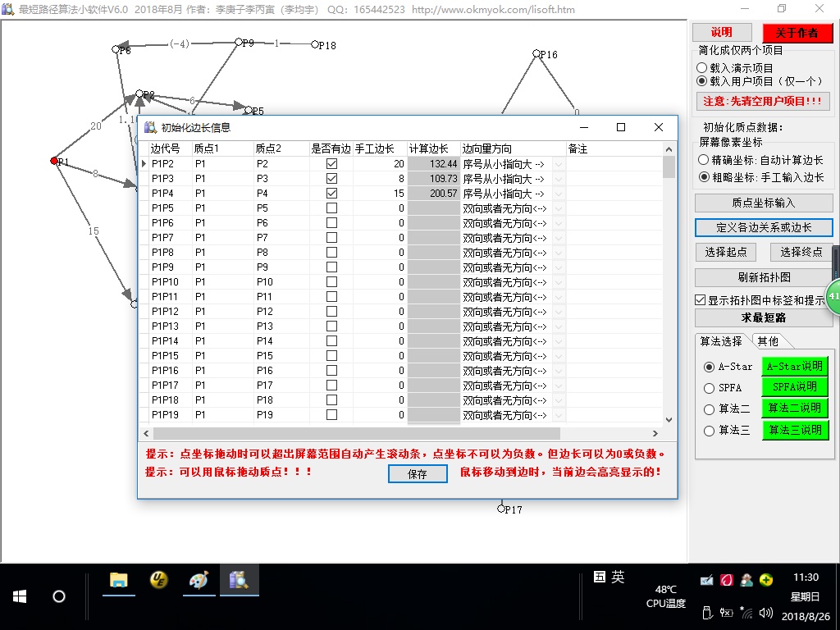The width and height of the screenshot is (840, 630).
Task: Uncheck edge checkbox for P1P4
Action: click(331, 193)
